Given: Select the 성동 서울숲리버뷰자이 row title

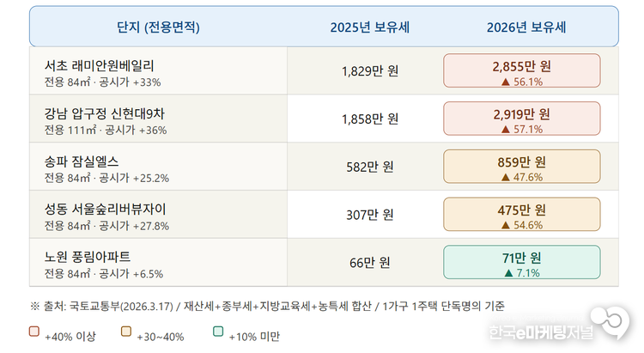Looking at the screenshot, I should tap(106, 210).
